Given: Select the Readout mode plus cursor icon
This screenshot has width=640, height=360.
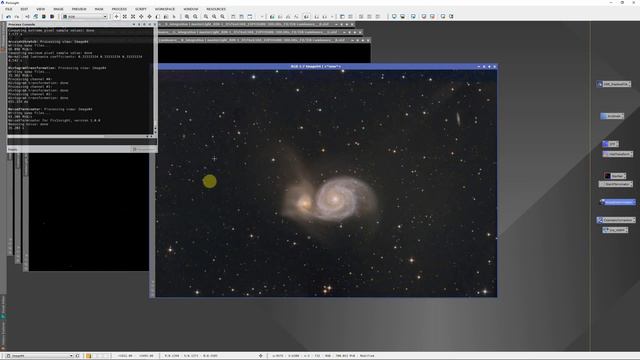Looking at the screenshot, I should (x=116, y=17).
